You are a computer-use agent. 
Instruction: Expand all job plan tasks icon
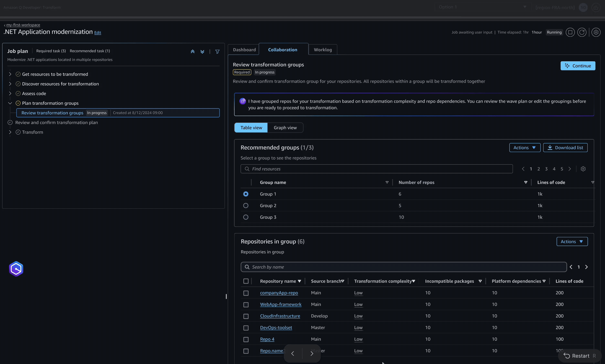click(x=202, y=51)
